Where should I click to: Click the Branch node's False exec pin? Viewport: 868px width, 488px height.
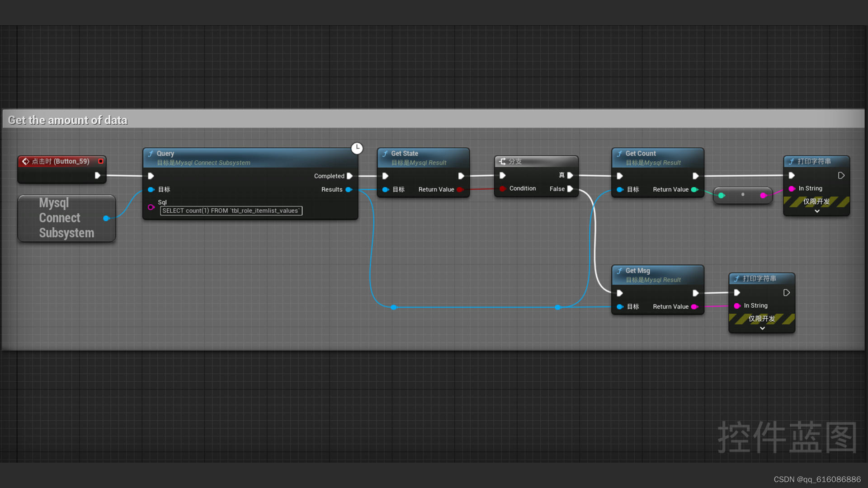tap(570, 189)
